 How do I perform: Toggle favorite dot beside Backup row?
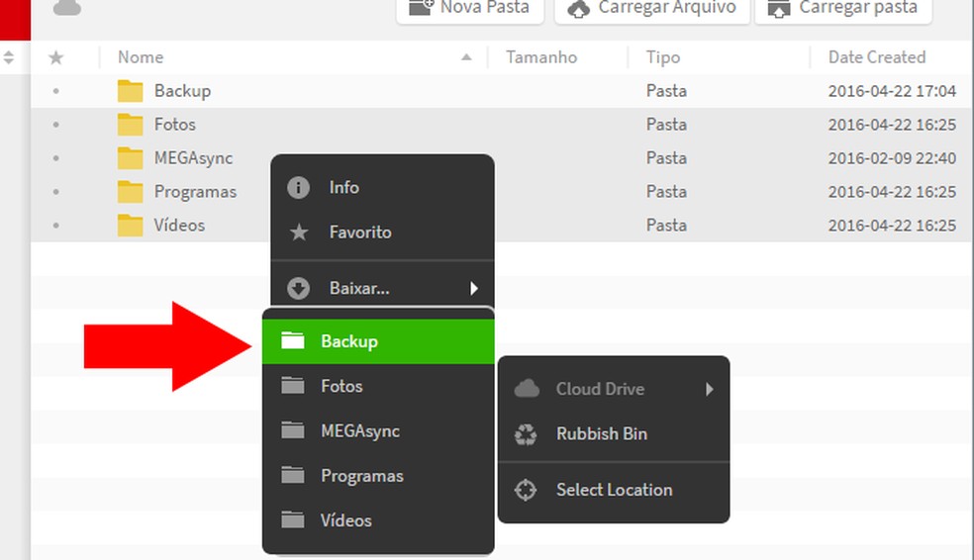[x=55, y=91]
